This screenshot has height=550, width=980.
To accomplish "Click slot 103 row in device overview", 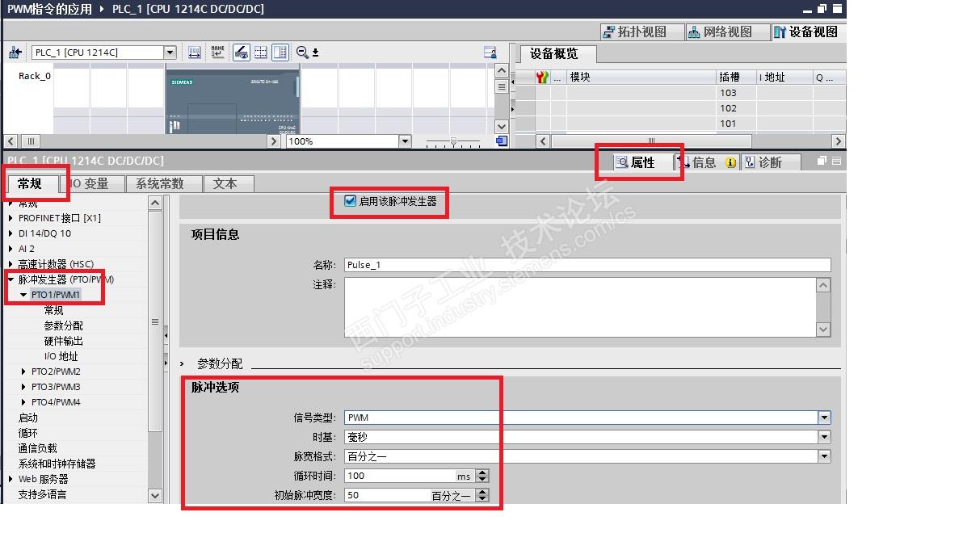I will [680, 93].
